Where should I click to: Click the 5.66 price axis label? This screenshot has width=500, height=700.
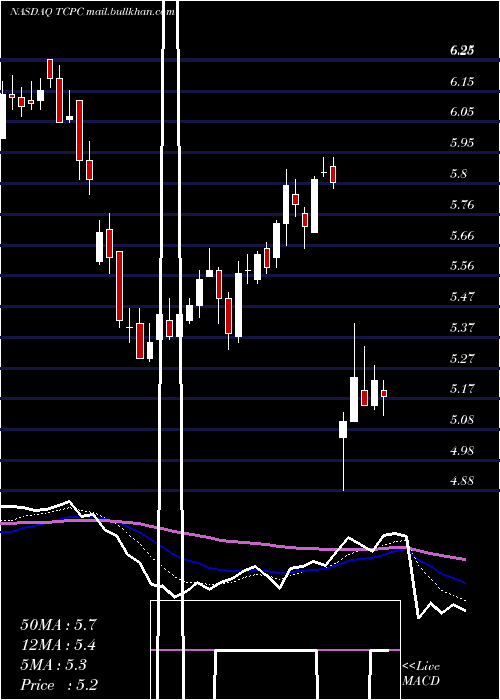point(462,235)
